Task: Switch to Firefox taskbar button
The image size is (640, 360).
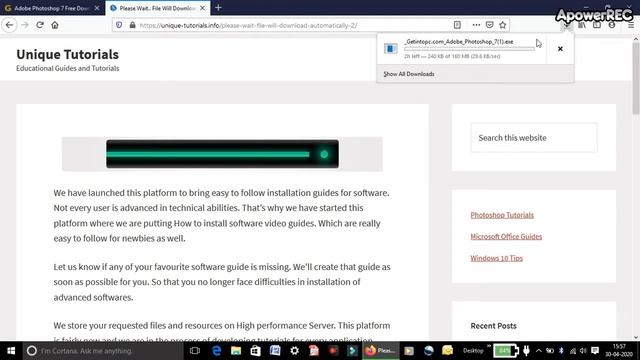Action: [x=381, y=351]
